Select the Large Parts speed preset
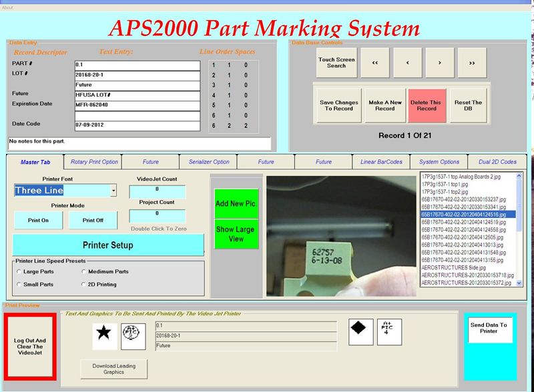 [17, 272]
